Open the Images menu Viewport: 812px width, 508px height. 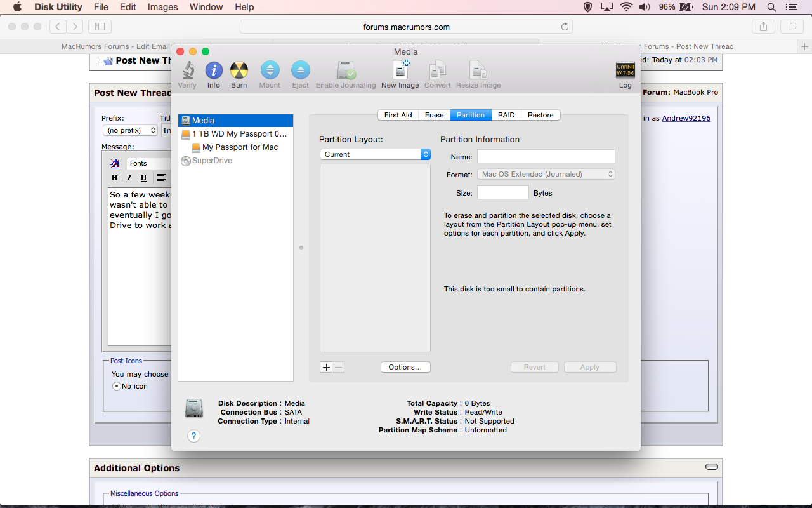[162, 7]
